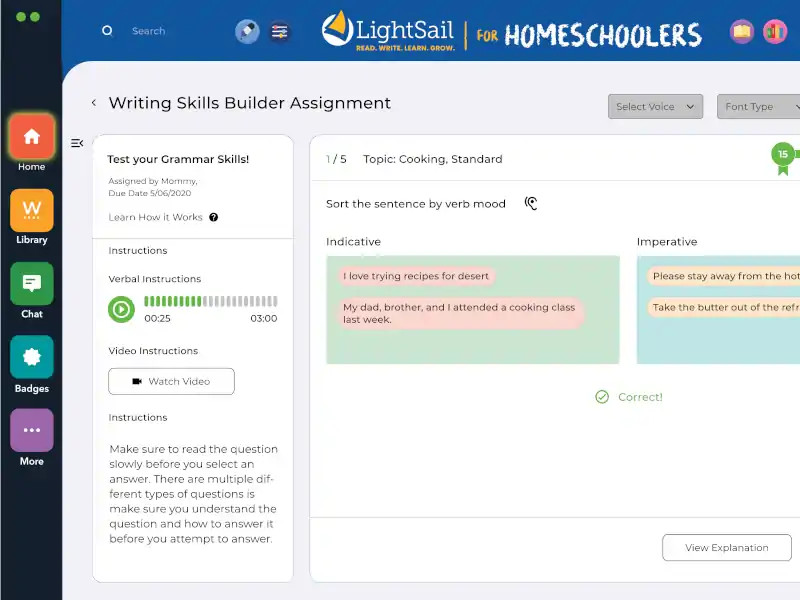Open the Font Type dropdown
The height and width of the screenshot is (600, 800).
758,107
